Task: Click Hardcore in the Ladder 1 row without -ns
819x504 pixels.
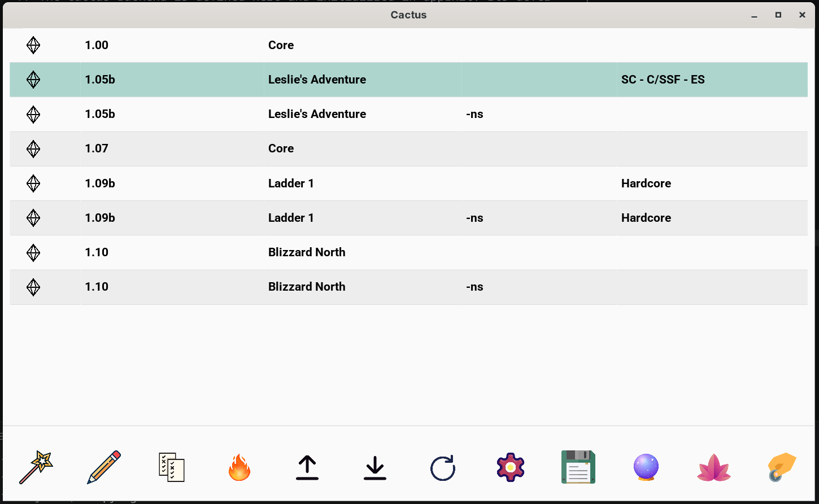Action: click(646, 183)
